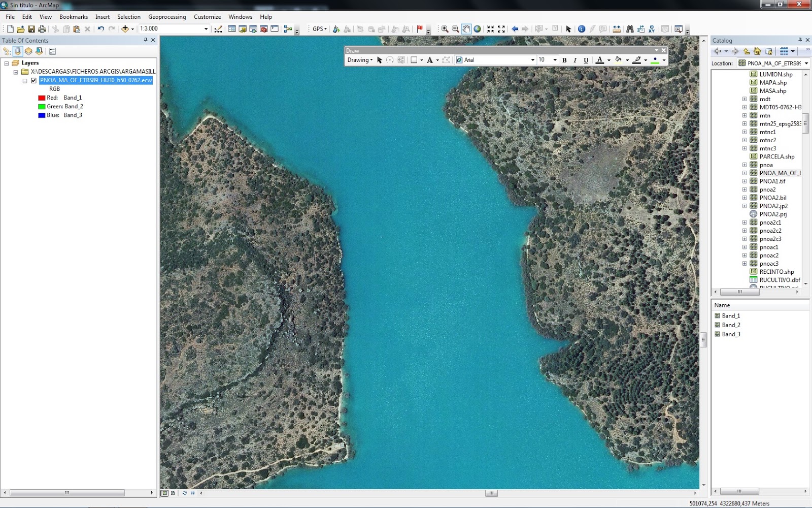Select the Editor Toolbar icon
This screenshot has height=508, width=812.
[x=219, y=28]
